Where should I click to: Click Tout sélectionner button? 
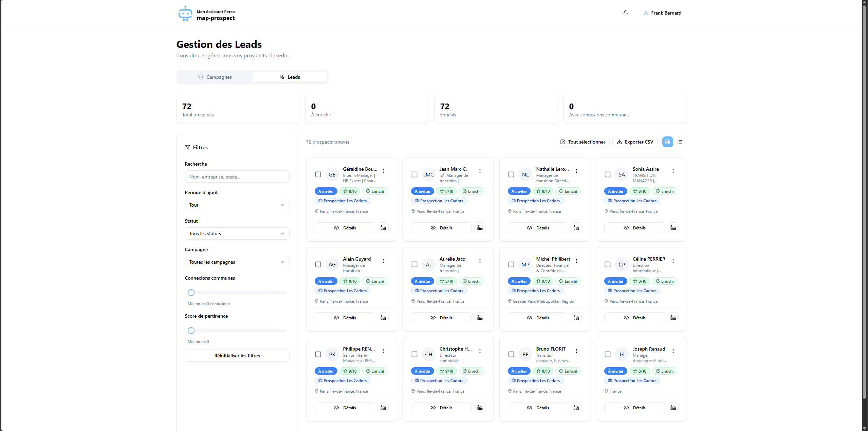click(583, 142)
